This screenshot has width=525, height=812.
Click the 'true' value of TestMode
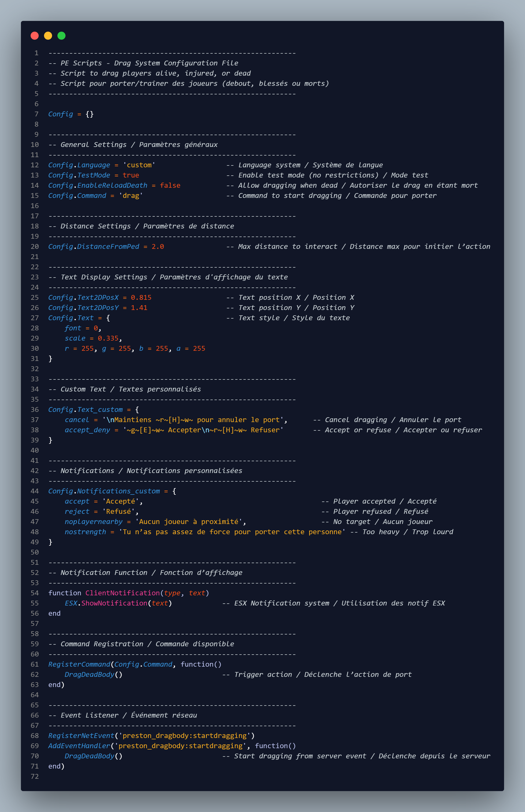click(131, 175)
